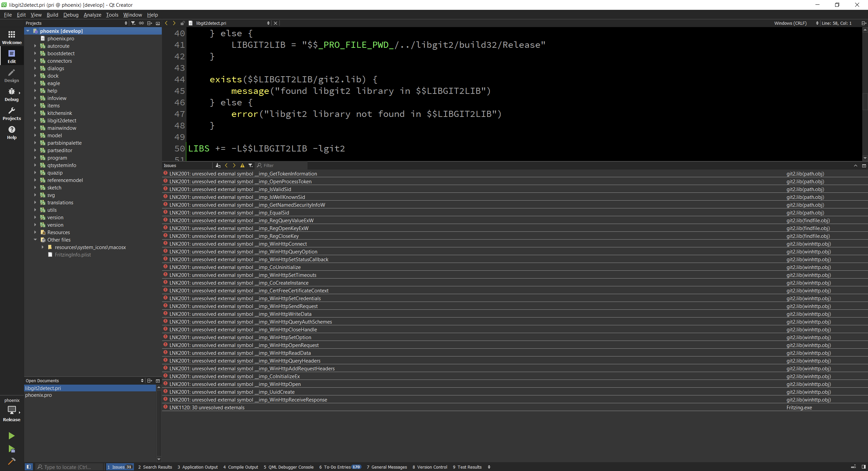Image resolution: width=868 pixels, height=471 pixels.
Task: Toggle the left sidebar visibility button
Action: coord(29,467)
